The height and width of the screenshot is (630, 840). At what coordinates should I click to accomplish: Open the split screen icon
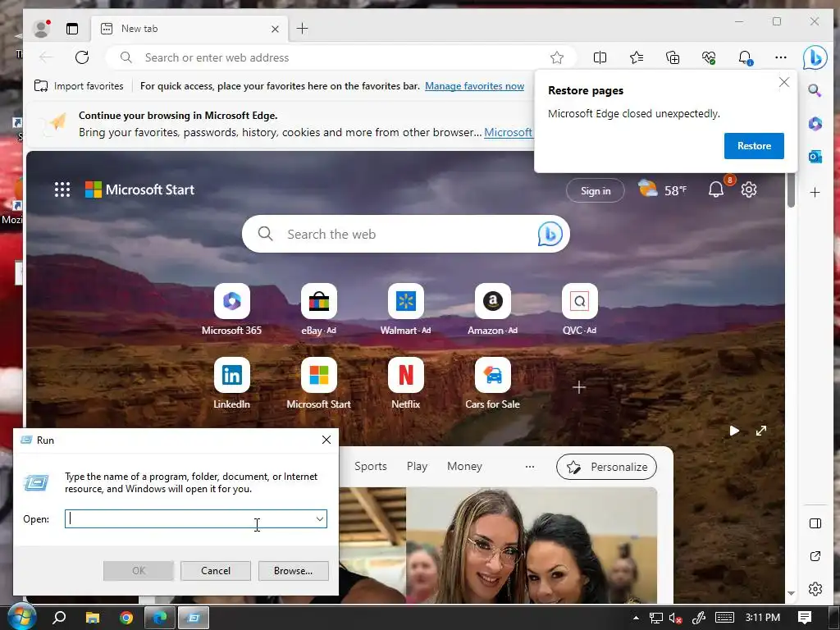click(600, 57)
